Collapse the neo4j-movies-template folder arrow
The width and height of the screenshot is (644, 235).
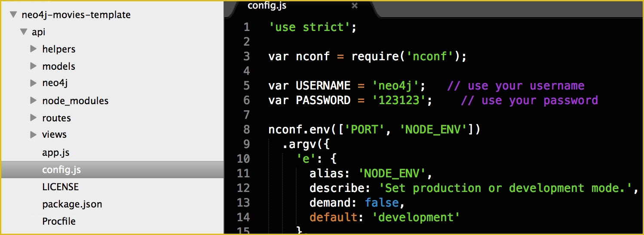pos(14,15)
